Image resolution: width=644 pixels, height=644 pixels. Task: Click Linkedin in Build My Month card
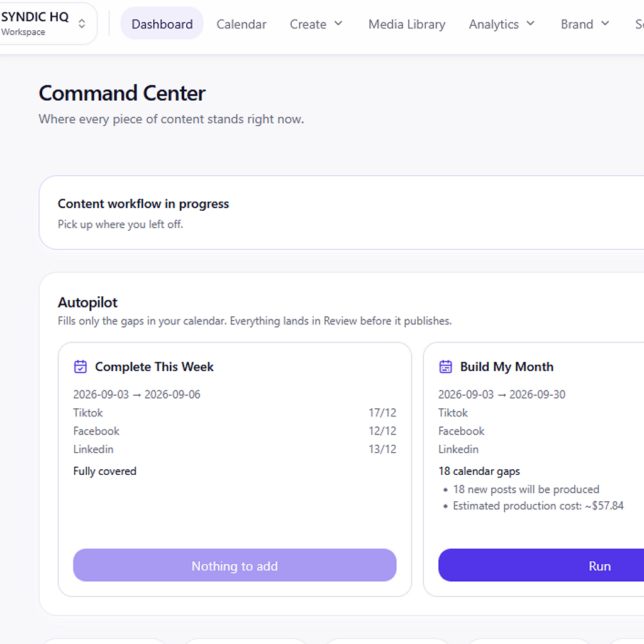point(458,449)
